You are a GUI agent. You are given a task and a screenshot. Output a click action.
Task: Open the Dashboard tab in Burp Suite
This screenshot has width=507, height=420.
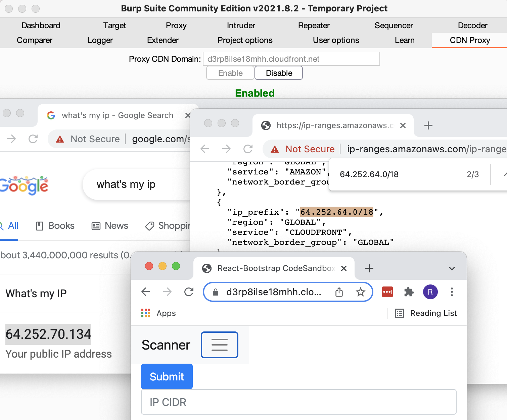click(x=41, y=25)
